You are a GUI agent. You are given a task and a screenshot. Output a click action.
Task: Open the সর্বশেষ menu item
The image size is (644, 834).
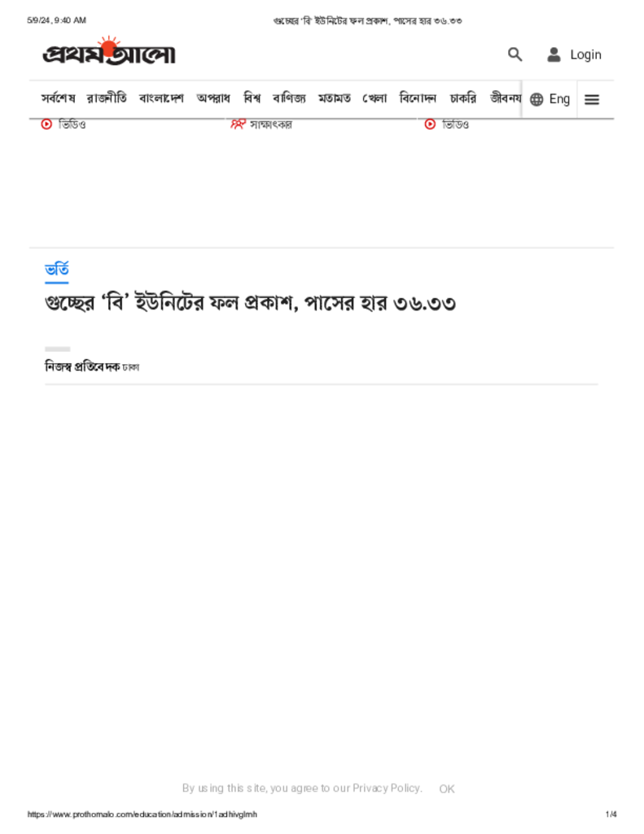click(59, 99)
